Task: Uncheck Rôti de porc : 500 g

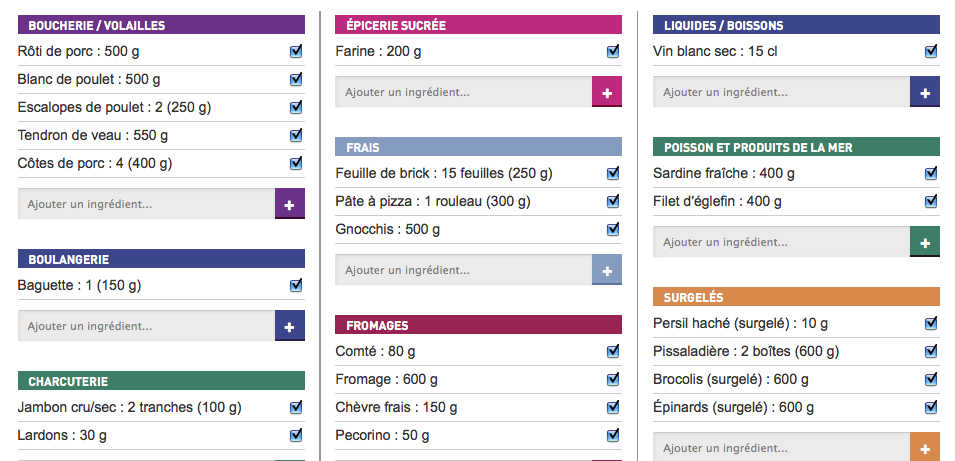Action: tap(296, 51)
